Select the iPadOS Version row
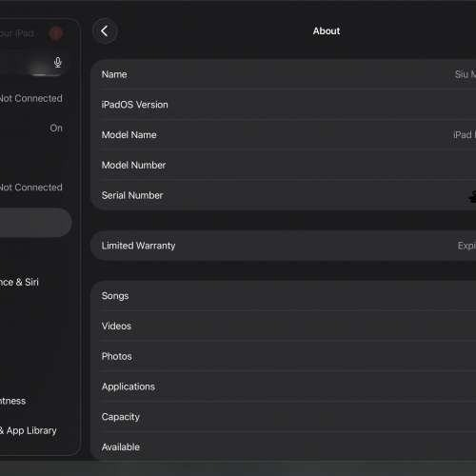 point(283,105)
